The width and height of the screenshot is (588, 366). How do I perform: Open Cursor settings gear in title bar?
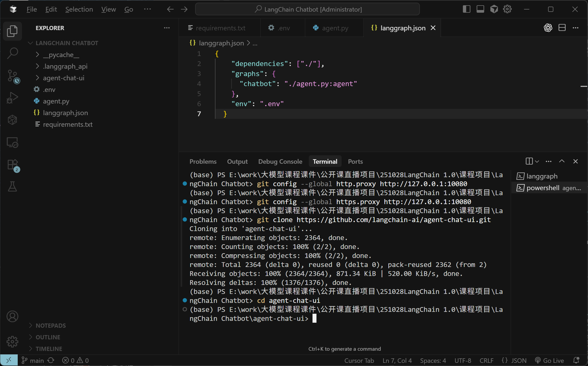(x=507, y=9)
